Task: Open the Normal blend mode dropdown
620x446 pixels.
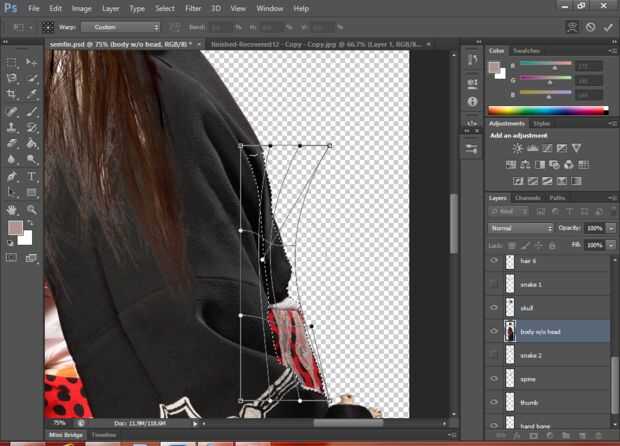Action: 520,228
